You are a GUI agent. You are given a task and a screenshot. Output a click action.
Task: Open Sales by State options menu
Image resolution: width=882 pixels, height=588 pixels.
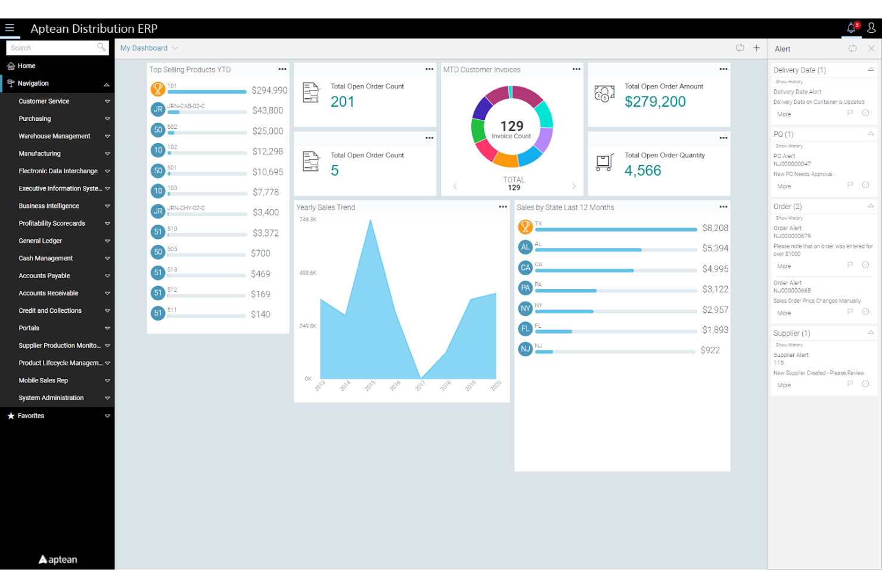pos(723,207)
